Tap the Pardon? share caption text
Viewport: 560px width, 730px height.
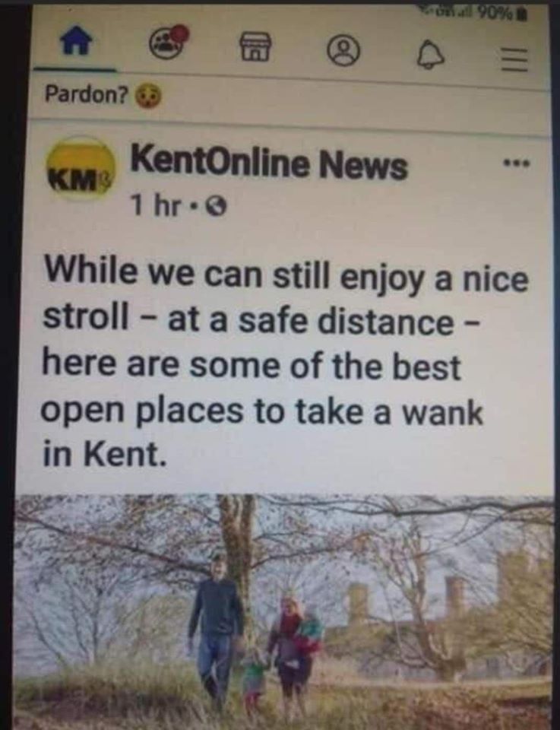click(x=87, y=94)
